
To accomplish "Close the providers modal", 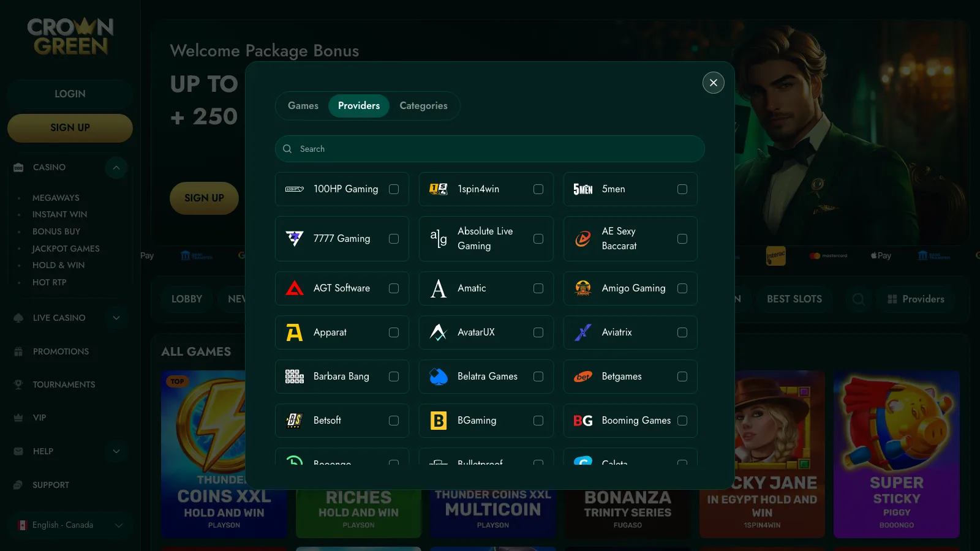I will (713, 83).
